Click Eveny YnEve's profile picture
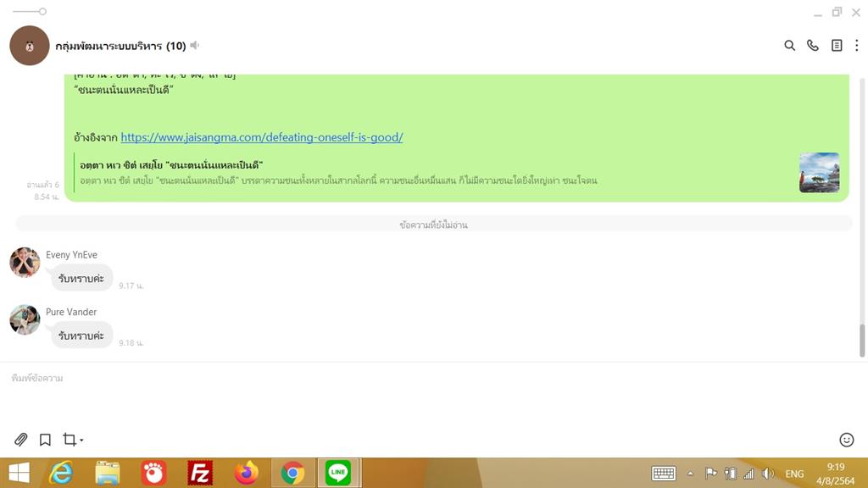The width and height of the screenshot is (868, 488). point(25,263)
